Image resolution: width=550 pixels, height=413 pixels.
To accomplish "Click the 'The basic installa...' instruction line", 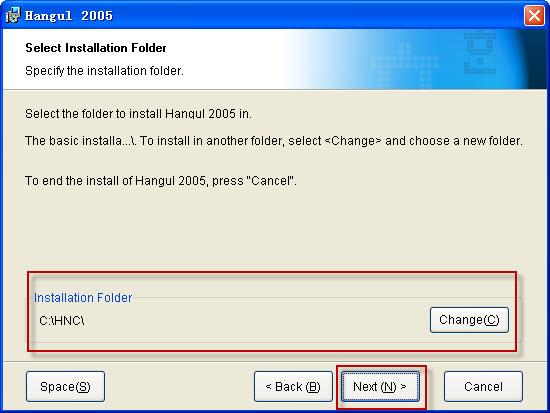I will pos(274,141).
